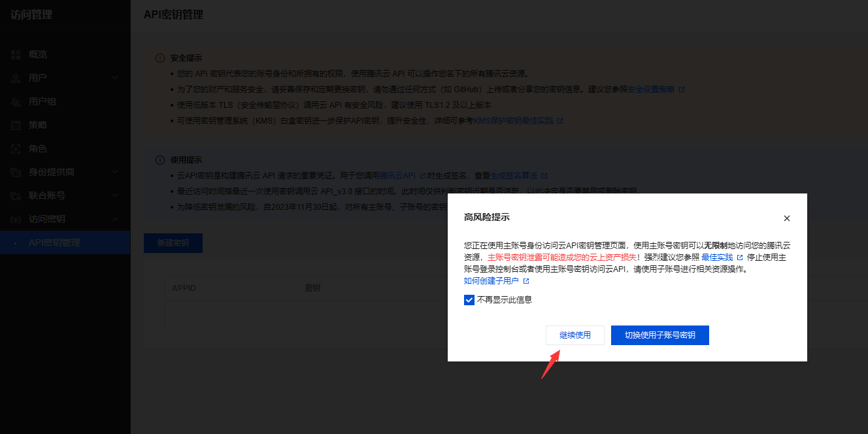
Task: Expand the 联合账号 chevron
Action: [115, 195]
